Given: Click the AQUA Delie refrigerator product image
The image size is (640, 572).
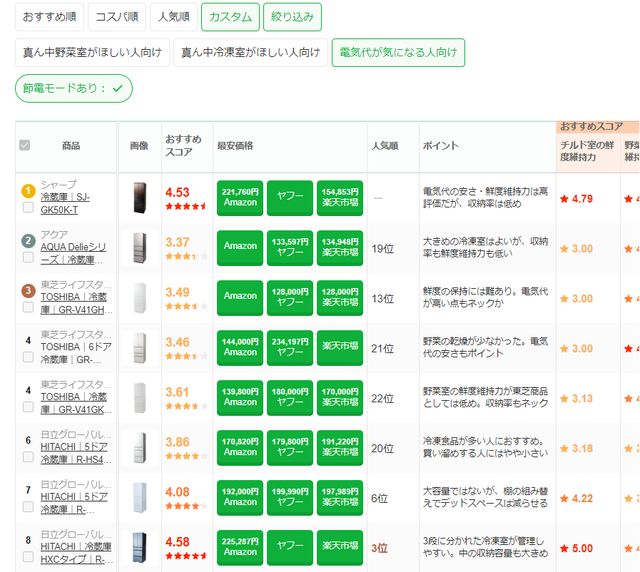Looking at the screenshot, I should point(138,247).
